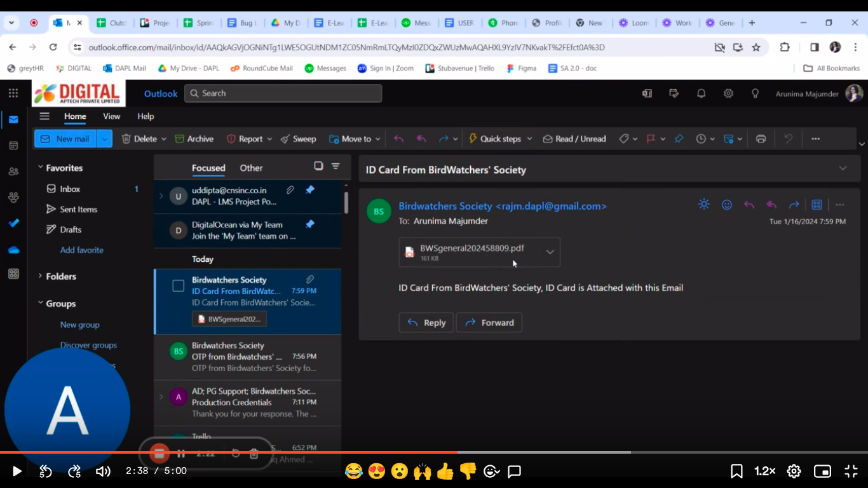The height and width of the screenshot is (488, 868).
Task: Click the message list scrollbar
Action: click(x=346, y=202)
